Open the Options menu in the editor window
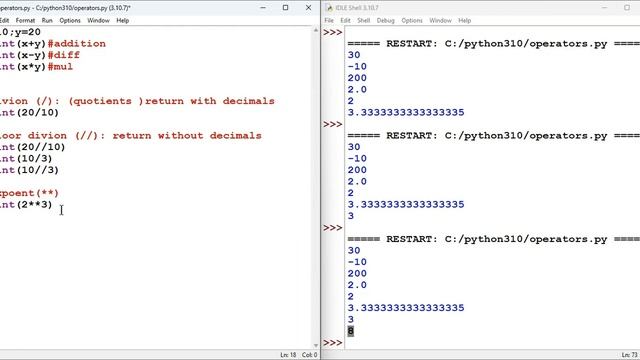Screen dimensions: 640x360 pyautogui.click(x=70, y=20)
